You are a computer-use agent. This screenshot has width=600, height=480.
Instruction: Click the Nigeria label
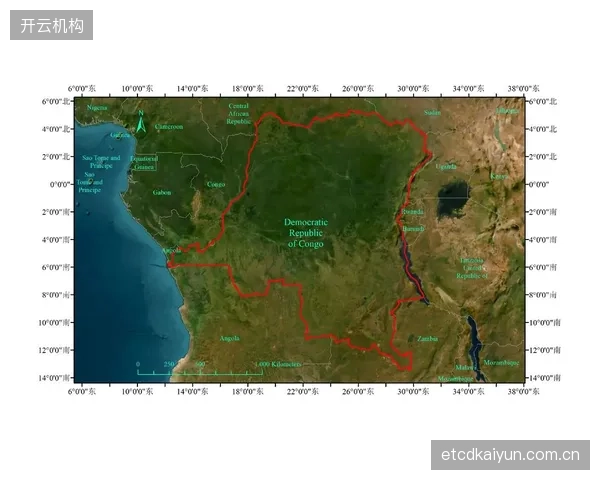pyautogui.click(x=97, y=108)
